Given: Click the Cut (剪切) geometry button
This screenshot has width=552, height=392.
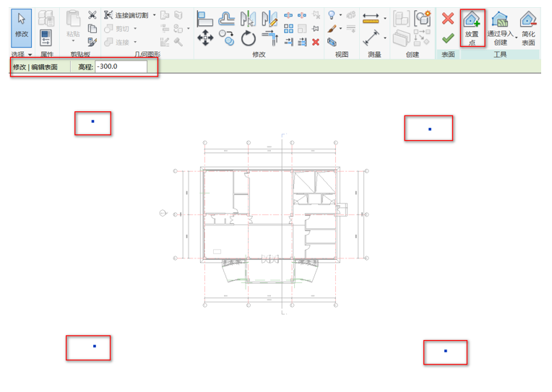Looking at the screenshot, I should tap(120, 29).
